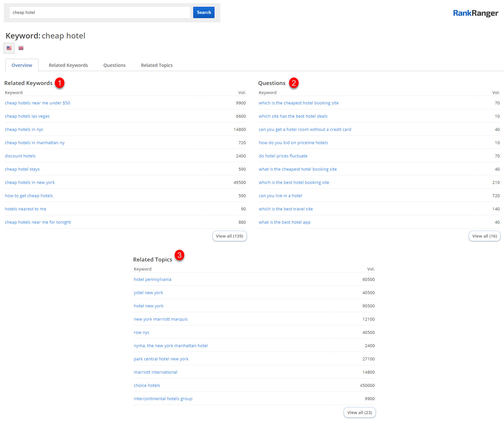Open 'can you live in a hotel' question
Viewport: 504px width, 425px height.
(x=280, y=196)
